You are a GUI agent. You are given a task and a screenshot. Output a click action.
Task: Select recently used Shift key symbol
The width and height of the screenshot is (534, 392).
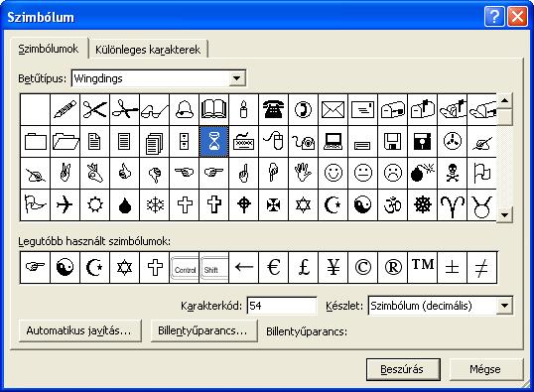tap(213, 267)
